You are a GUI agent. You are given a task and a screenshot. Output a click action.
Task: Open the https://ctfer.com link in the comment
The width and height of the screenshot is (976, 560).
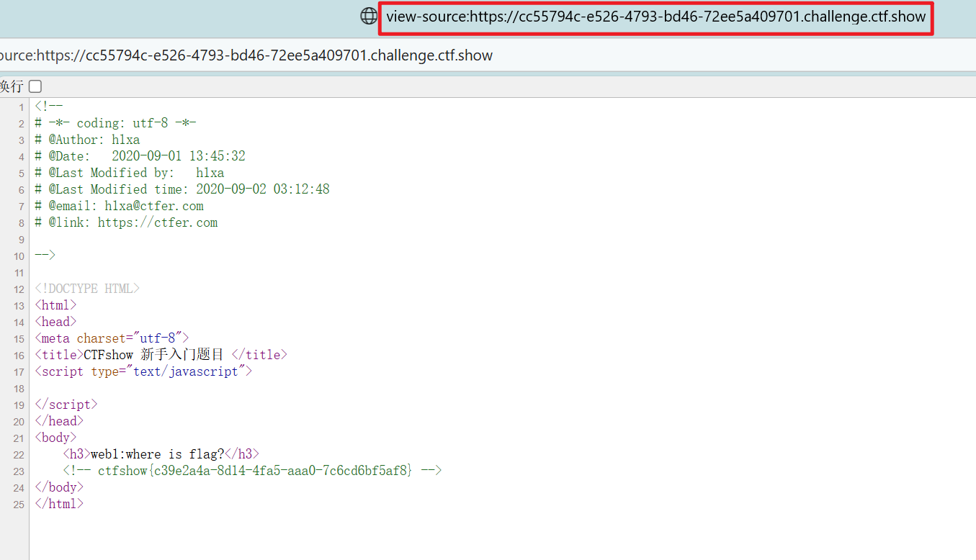point(158,222)
